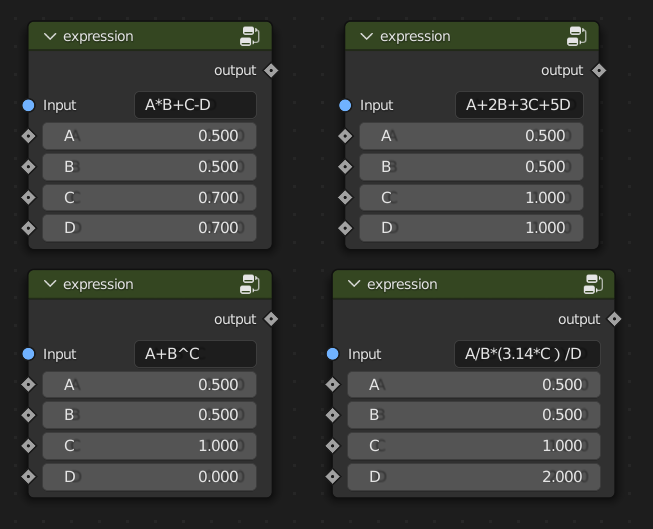Click B value slider in A*B+C-D node
This screenshot has height=529, width=653.
point(150,167)
